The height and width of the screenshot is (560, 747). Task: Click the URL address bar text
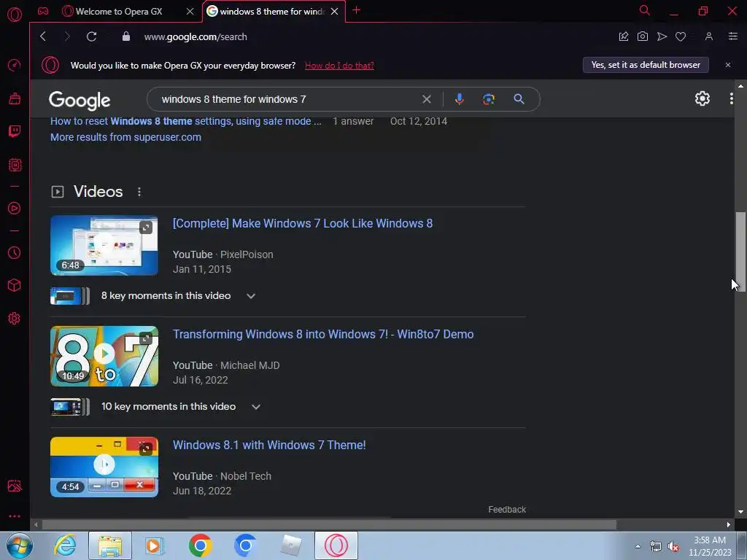(x=196, y=36)
